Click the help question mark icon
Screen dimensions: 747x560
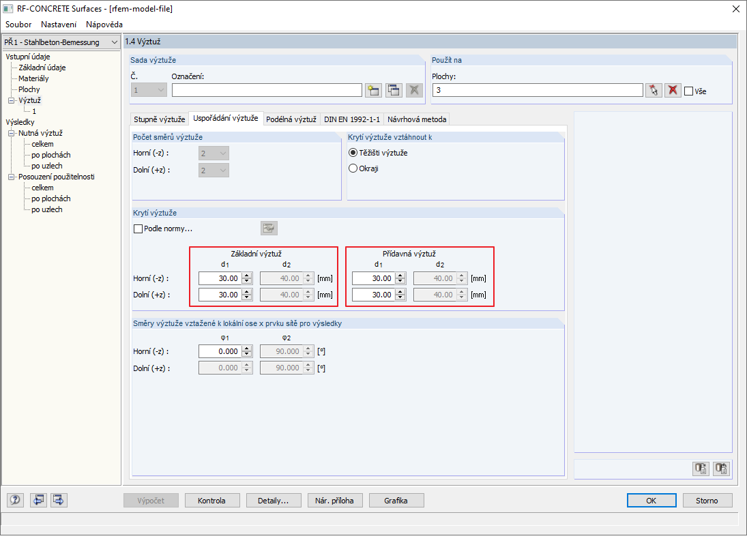(15, 499)
